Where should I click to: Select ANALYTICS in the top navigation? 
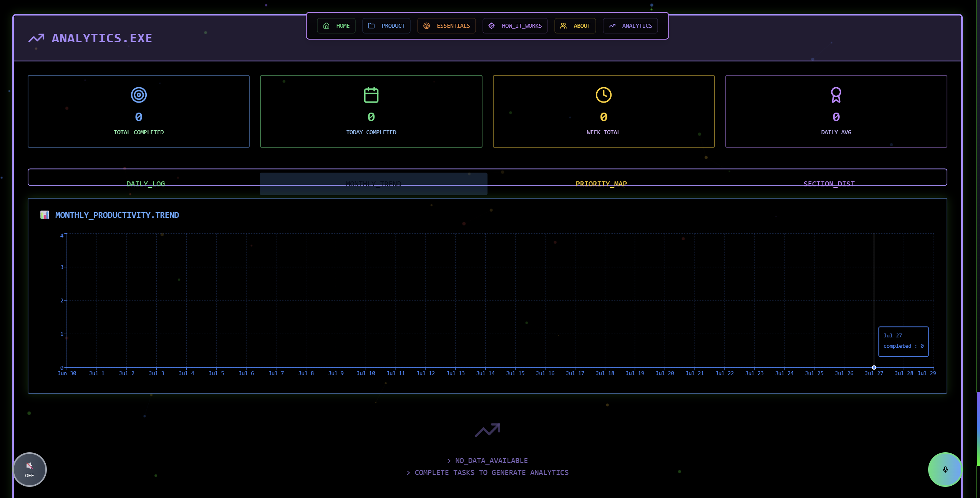tap(630, 26)
